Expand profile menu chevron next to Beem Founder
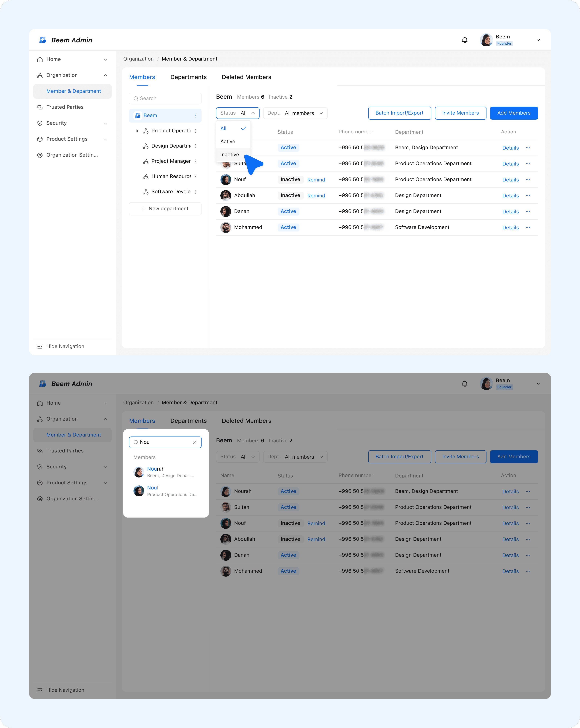This screenshot has width=580, height=728. (x=538, y=40)
